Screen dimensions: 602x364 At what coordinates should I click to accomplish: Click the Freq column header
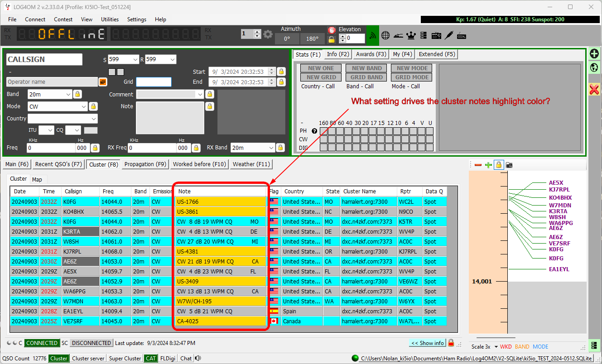tap(115, 192)
